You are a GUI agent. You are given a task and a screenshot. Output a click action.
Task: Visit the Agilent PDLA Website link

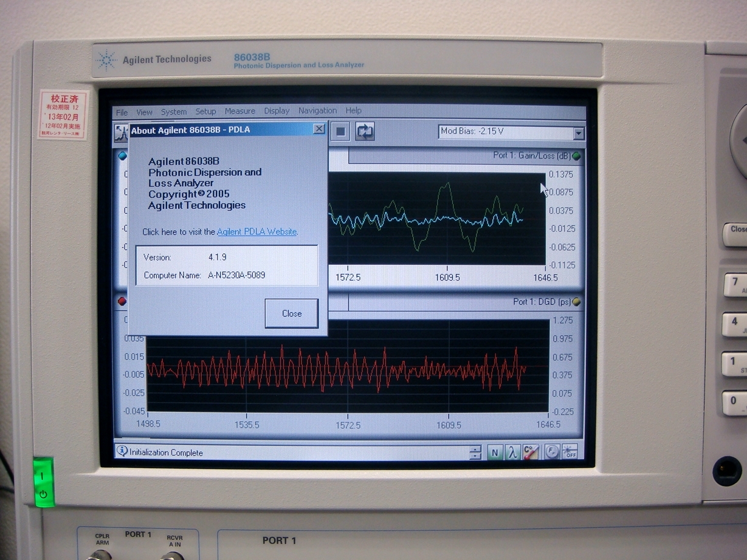(x=257, y=231)
